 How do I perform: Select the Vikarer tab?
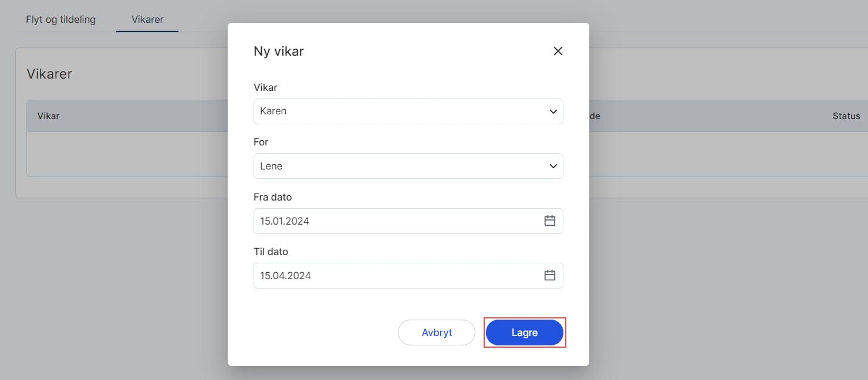[147, 19]
